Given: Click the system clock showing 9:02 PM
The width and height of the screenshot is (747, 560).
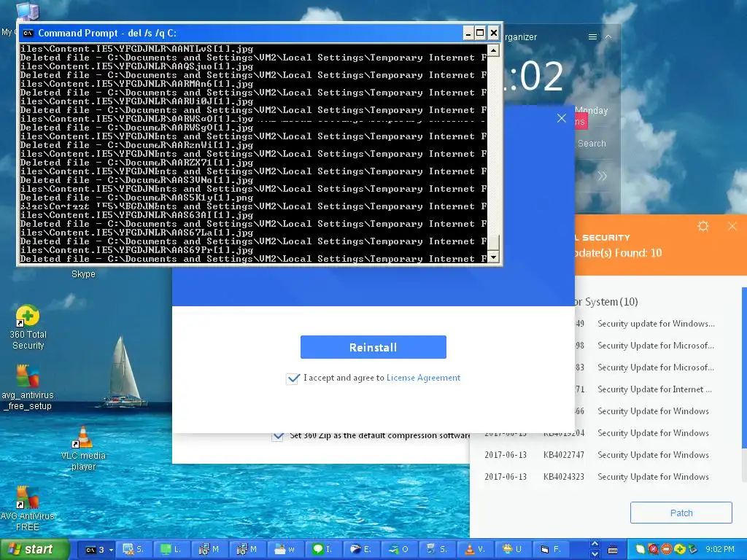Looking at the screenshot, I should (x=719, y=550).
